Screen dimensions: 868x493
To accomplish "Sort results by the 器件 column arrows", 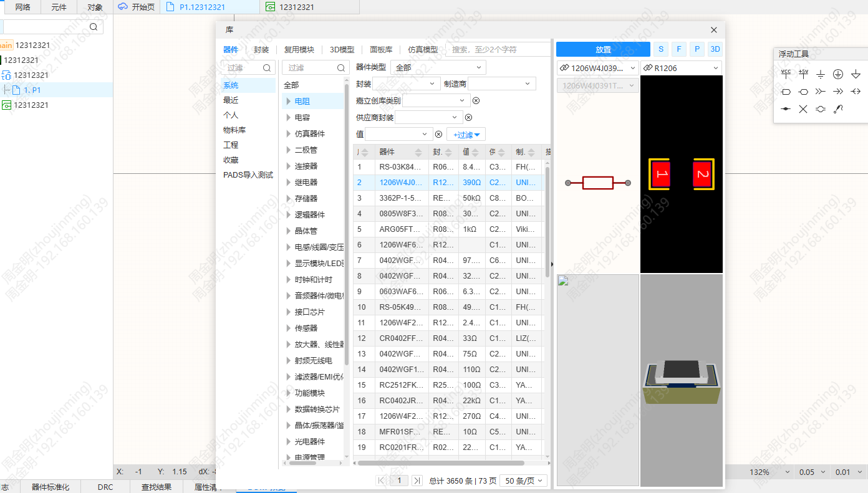I will tap(418, 152).
